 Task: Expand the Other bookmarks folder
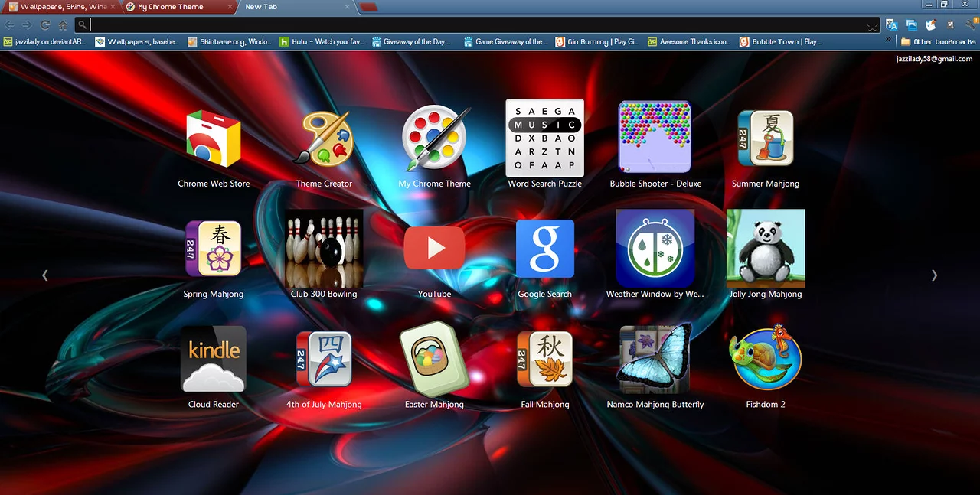pyautogui.click(x=937, y=42)
